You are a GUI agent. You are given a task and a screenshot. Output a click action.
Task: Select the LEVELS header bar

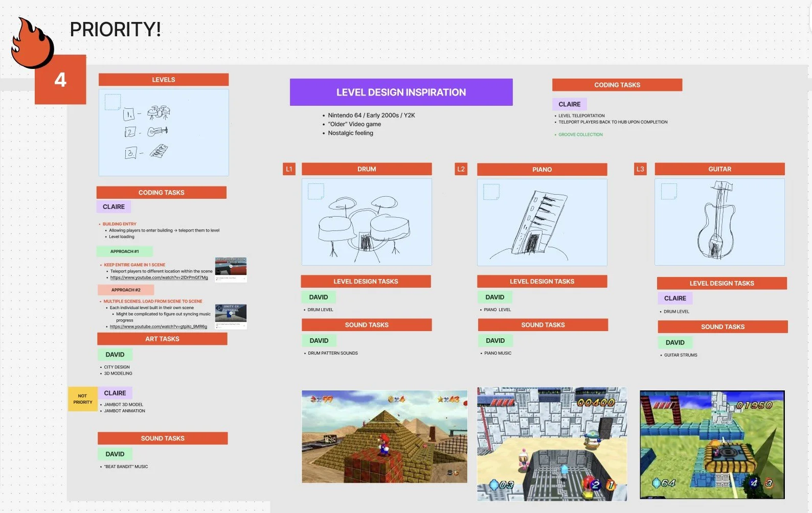coord(164,80)
